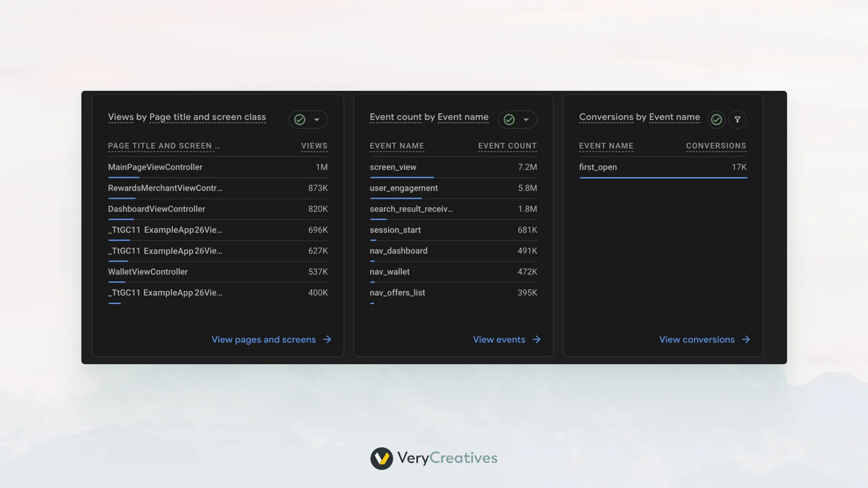Click the arrow icon beside View events
The height and width of the screenshot is (488, 868).
pos(536,339)
